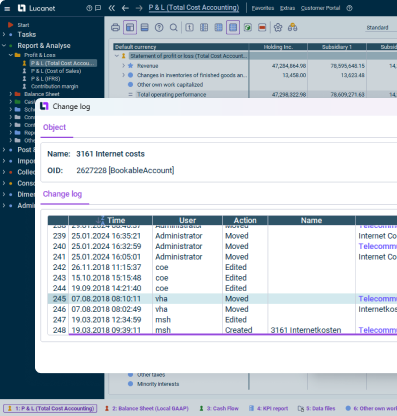Collapse the Report & Analyse node
The image size is (397, 416).
(4, 46)
